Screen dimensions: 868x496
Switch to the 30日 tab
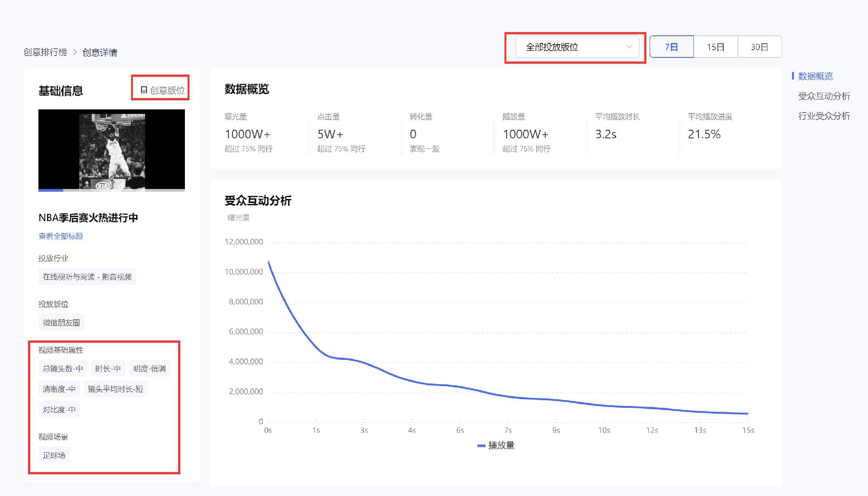(x=759, y=47)
